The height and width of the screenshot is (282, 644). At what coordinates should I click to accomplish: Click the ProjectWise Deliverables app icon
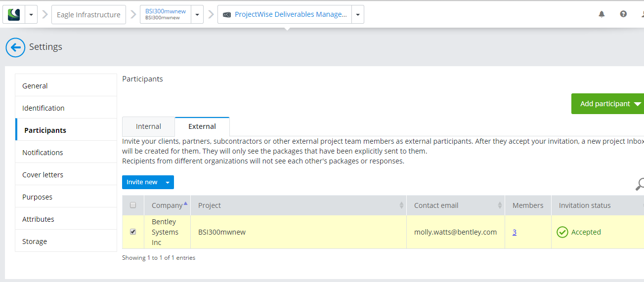(227, 15)
